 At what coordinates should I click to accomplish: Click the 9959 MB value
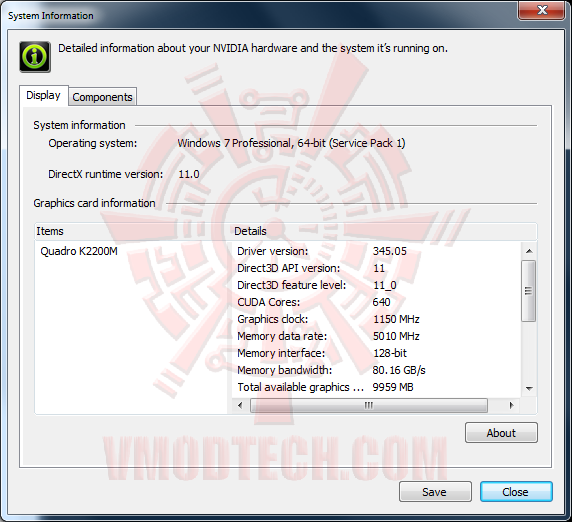[393, 387]
